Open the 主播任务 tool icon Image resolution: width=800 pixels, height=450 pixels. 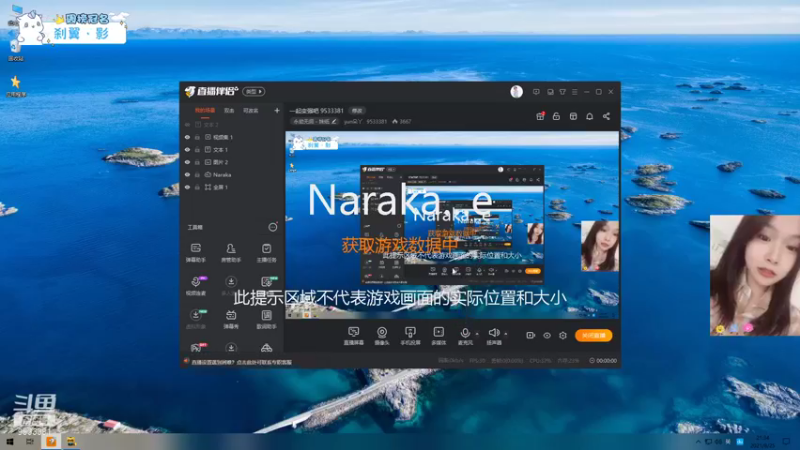pos(266,253)
